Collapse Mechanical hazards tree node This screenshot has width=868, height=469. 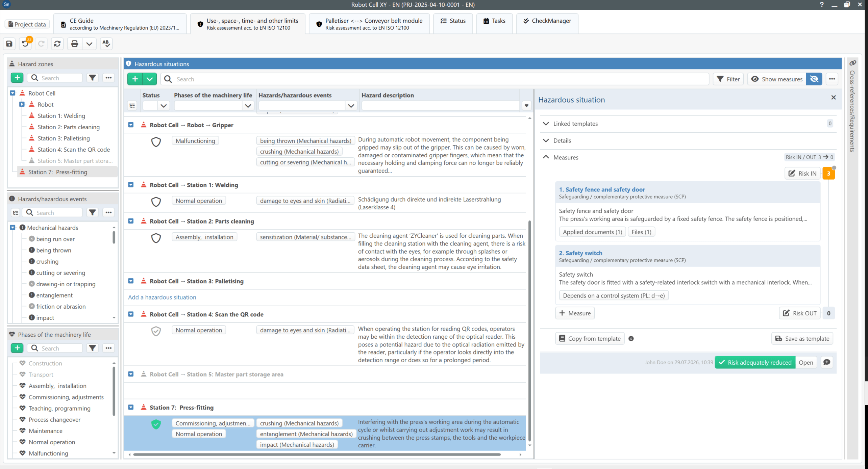pos(13,228)
